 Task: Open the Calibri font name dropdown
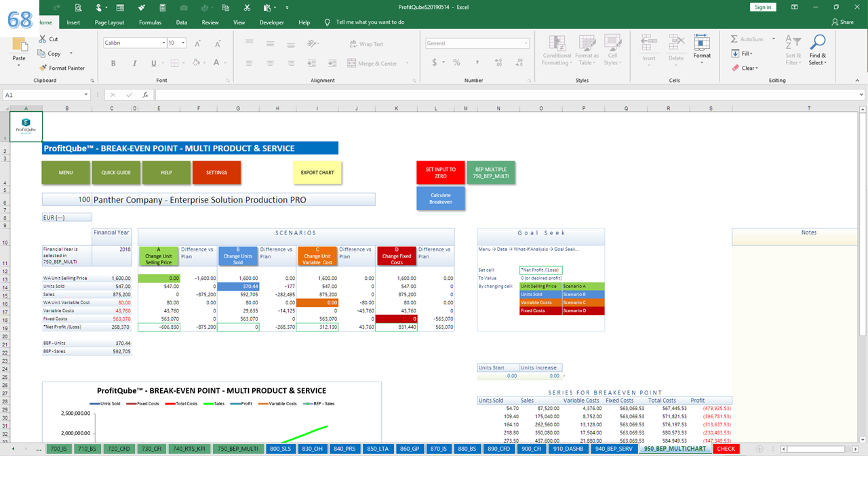(163, 43)
